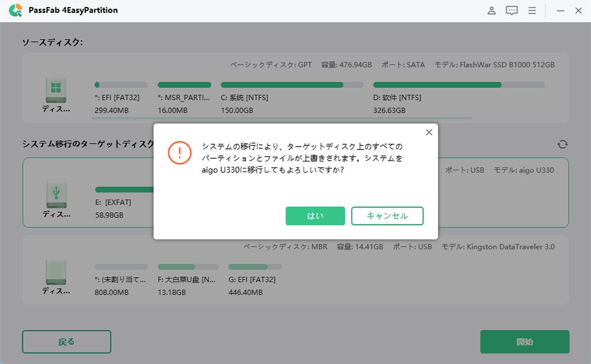Viewport: 591px width, 364px height.
Task: Click the "モデル: Kingston DataTraveler 3.0" text
Action: click(x=498, y=247)
